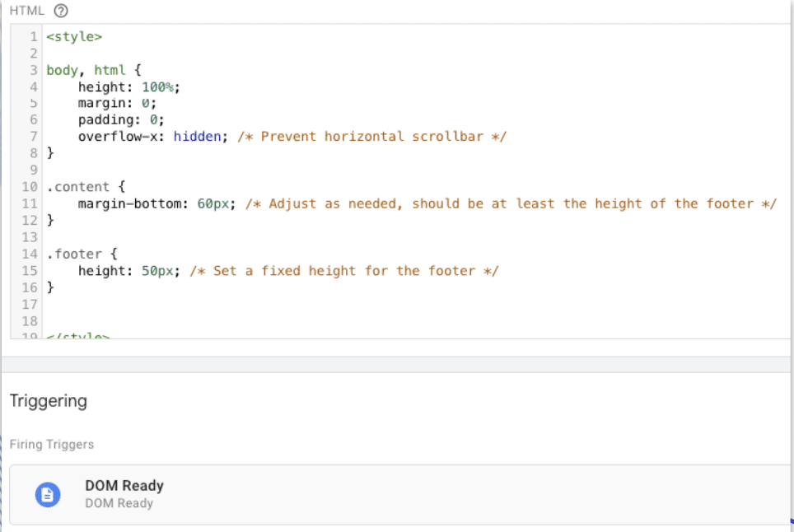Click inside empty line 18 of the editor
The height and width of the screenshot is (532, 794).
point(415,321)
